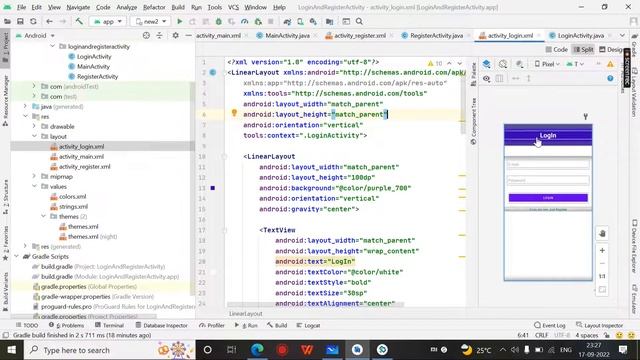This screenshot has width=640, height=360.
Task: Select RegisterActivity in the project tree
Action: [97, 76]
